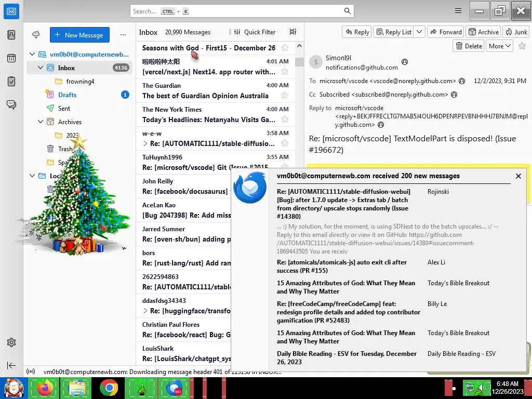Viewport: 532px width, 399px height.
Task: Open LouisShark chatgpt_sys email
Action: 183,353
